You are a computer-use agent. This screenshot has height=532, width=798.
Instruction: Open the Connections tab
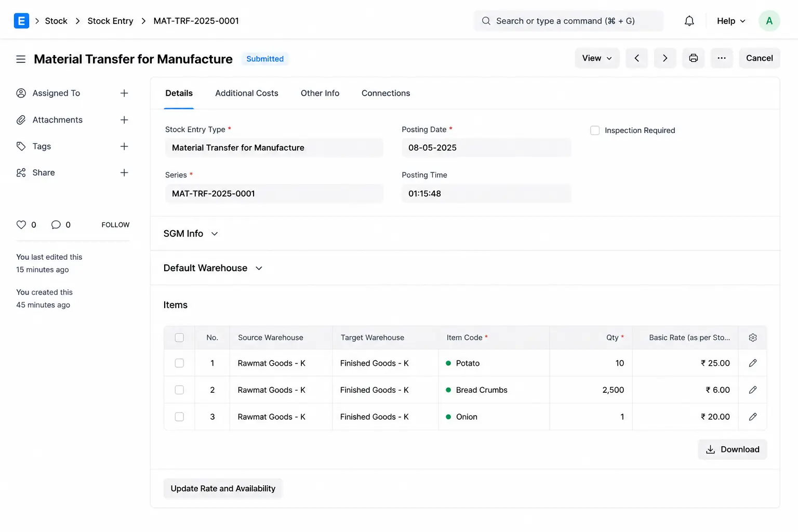pos(386,94)
